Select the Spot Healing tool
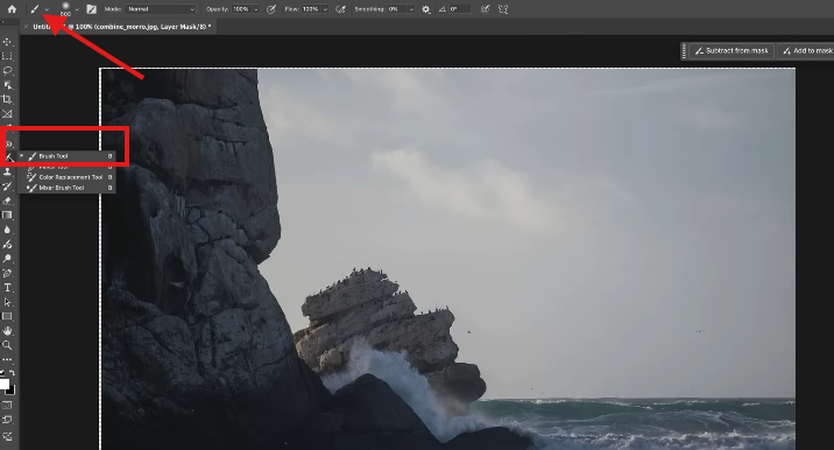This screenshot has width=834, height=450. point(9,144)
